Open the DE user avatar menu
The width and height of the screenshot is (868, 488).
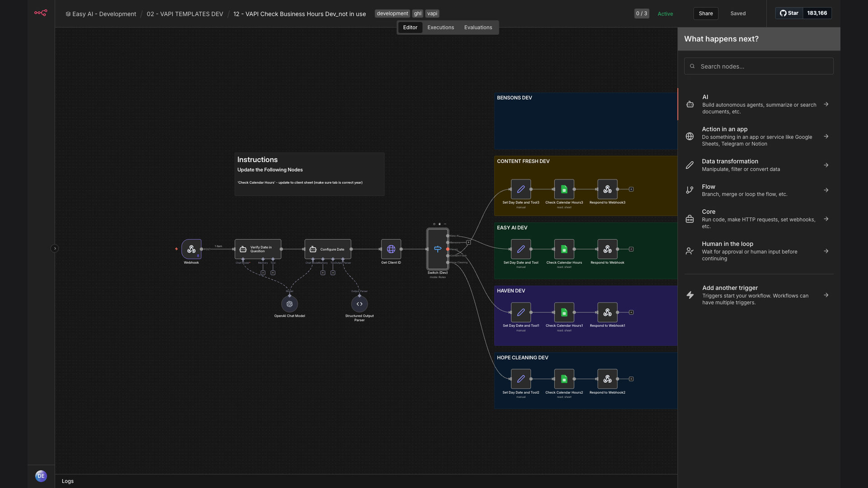(41, 476)
